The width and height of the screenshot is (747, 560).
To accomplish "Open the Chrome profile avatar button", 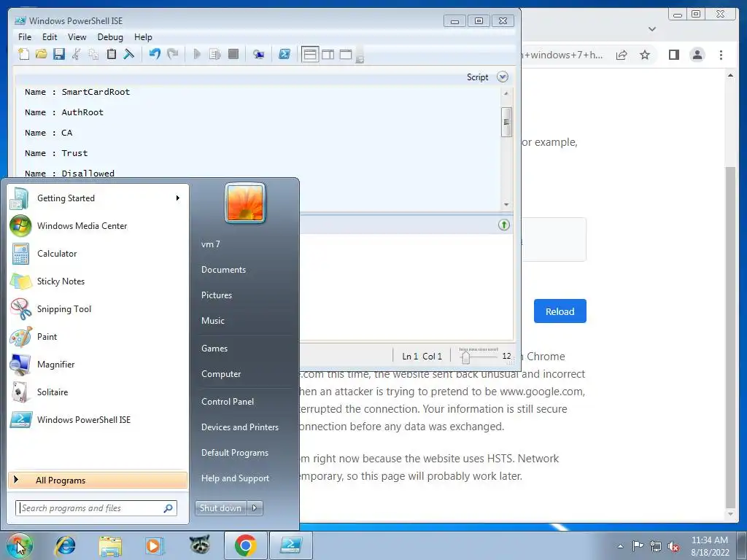I will (x=697, y=55).
